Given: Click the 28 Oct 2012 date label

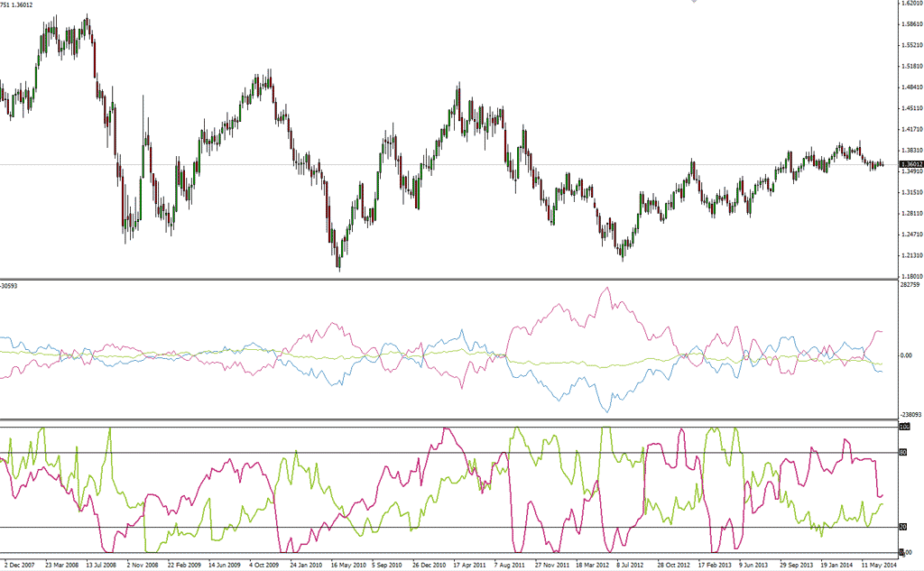Looking at the screenshot, I should tap(673, 565).
